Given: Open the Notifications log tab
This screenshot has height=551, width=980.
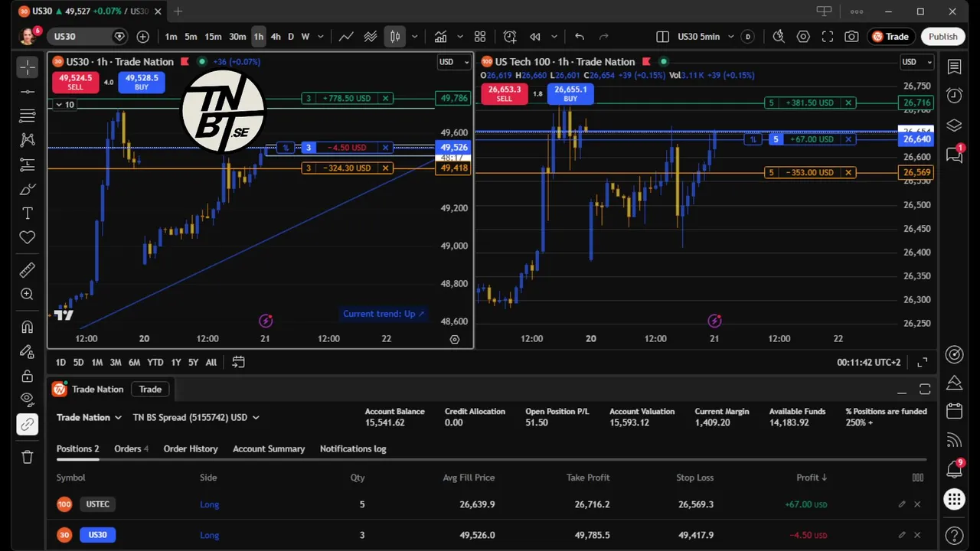Looking at the screenshot, I should tap(353, 448).
